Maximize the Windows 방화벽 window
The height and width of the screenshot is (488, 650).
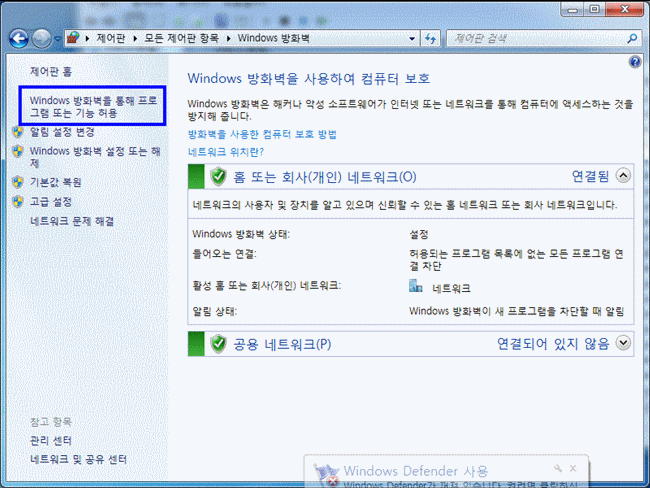click(594, 9)
